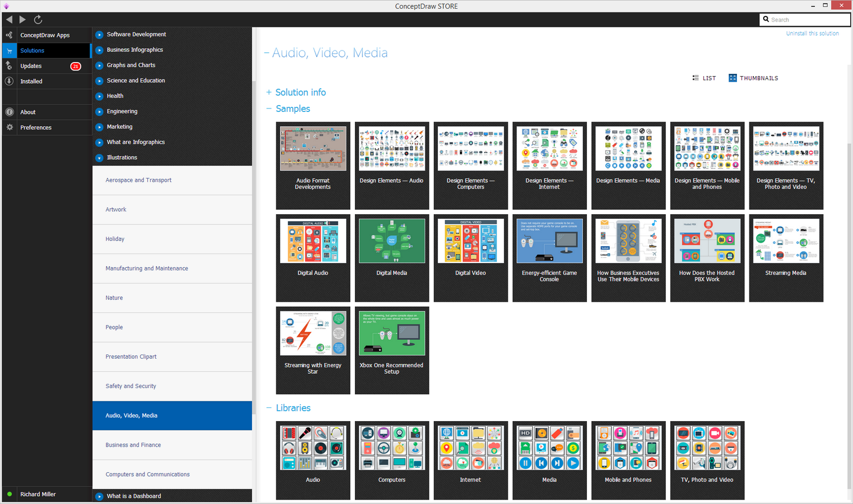Open the Mobile and Phones library
The height and width of the screenshot is (504, 853).
pos(628,460)
